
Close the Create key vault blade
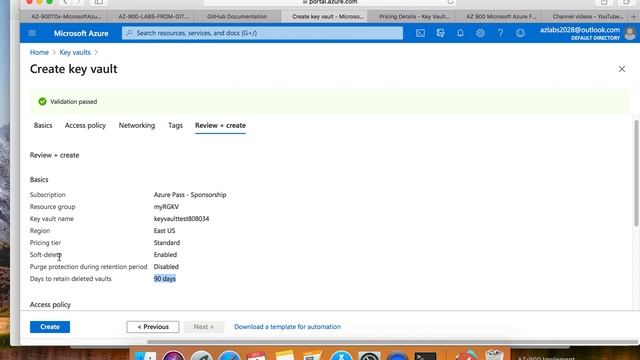pyautogui.click(x=622, y=69)
